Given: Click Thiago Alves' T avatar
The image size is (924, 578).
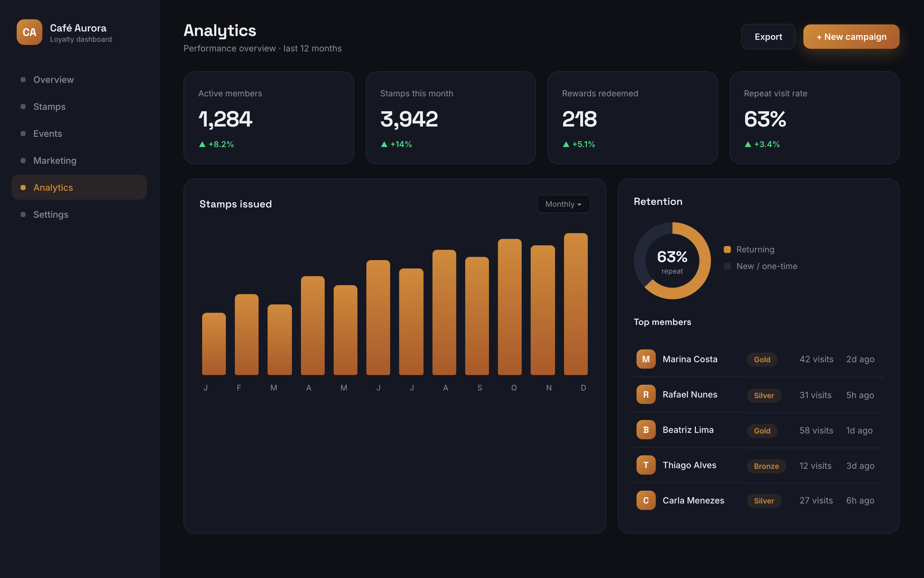Looking at the screenshot, I should 646,465.
